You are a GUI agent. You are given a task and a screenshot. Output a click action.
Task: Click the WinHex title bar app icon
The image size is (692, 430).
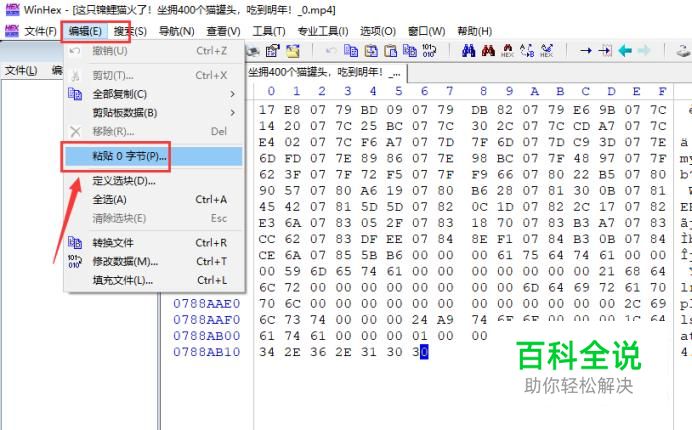coord(12,9)
